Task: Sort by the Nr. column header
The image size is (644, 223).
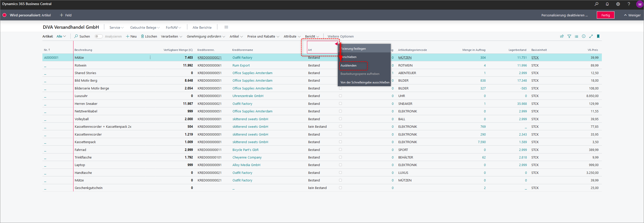Action: tap(47, 50)
